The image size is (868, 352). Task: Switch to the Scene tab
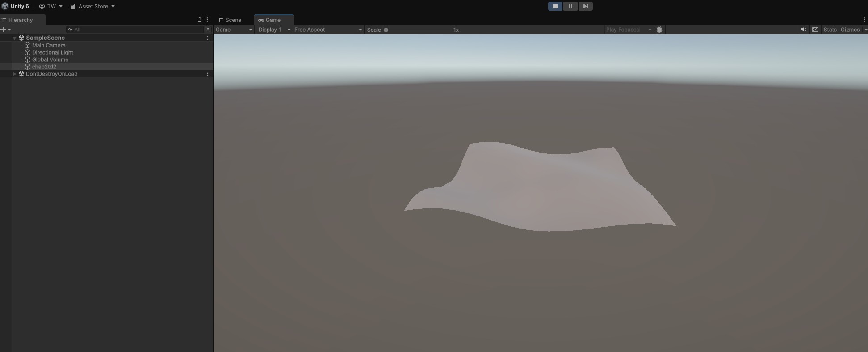230,20
